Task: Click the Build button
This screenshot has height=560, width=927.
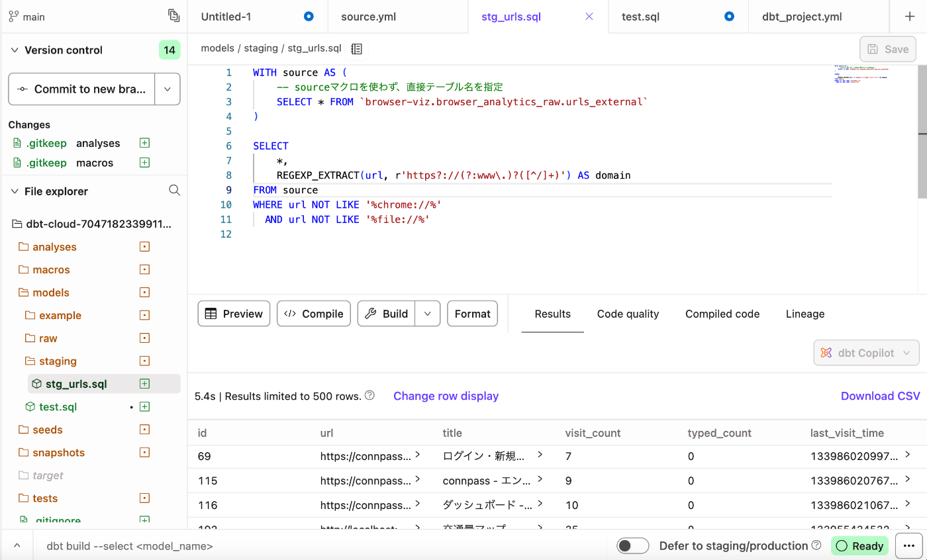Action: [387, 314]
